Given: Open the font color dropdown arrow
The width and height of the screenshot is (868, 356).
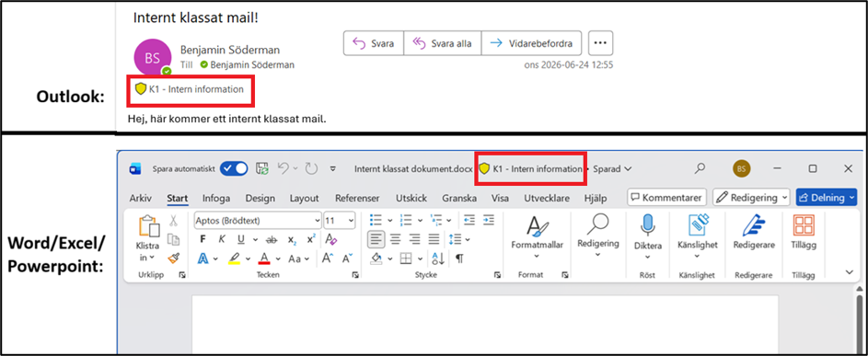Looking at the screenshot, I should (x=278, y=258).
